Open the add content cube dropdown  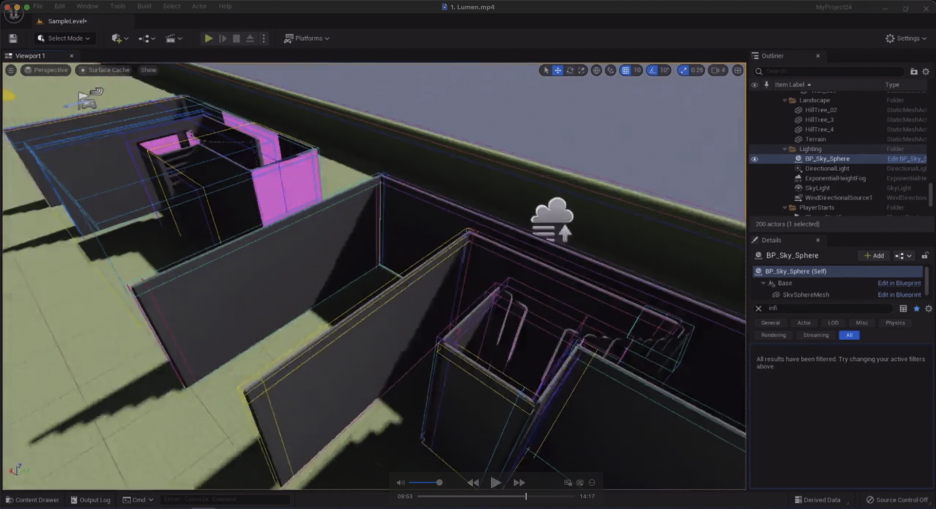tap(119, 38)
